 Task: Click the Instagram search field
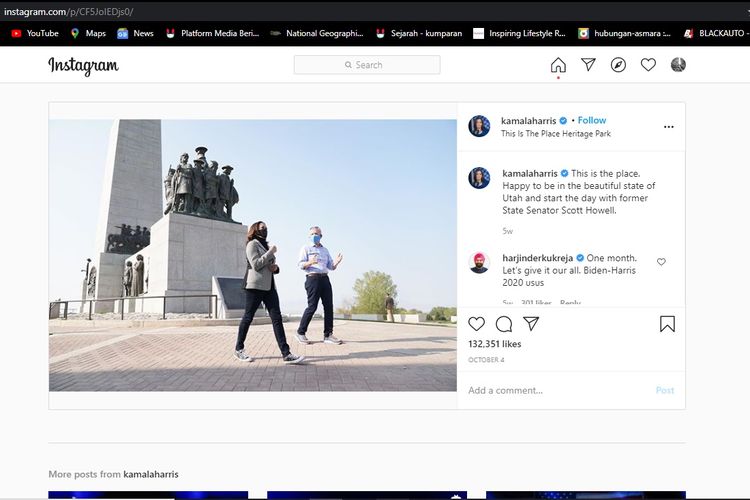(x=367, y=65)
